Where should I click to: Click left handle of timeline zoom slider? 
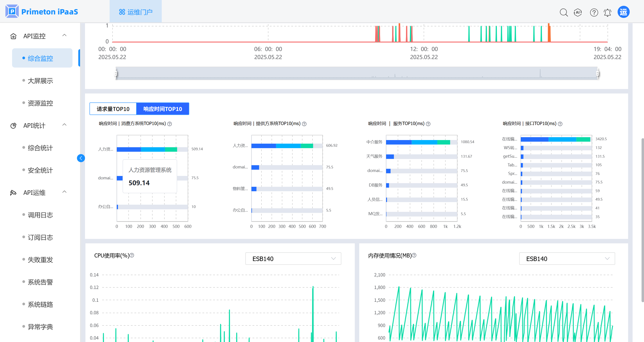(x=116, y=73)
